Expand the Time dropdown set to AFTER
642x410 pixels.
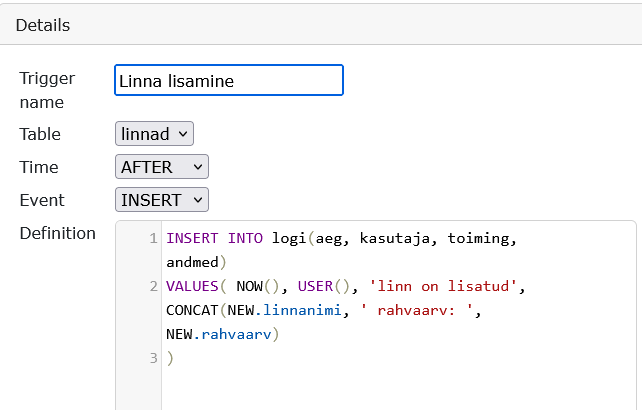[x=162, y=167]
